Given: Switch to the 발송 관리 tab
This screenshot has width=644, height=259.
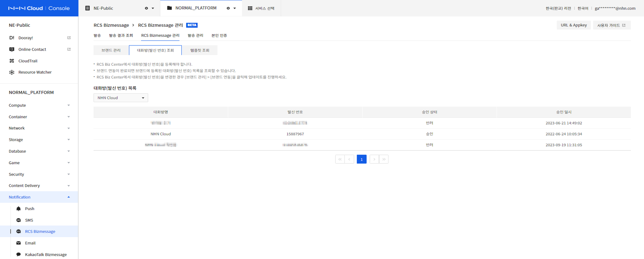Looking at the screenshot, I should pyautogui.click(x=196, y=35).
